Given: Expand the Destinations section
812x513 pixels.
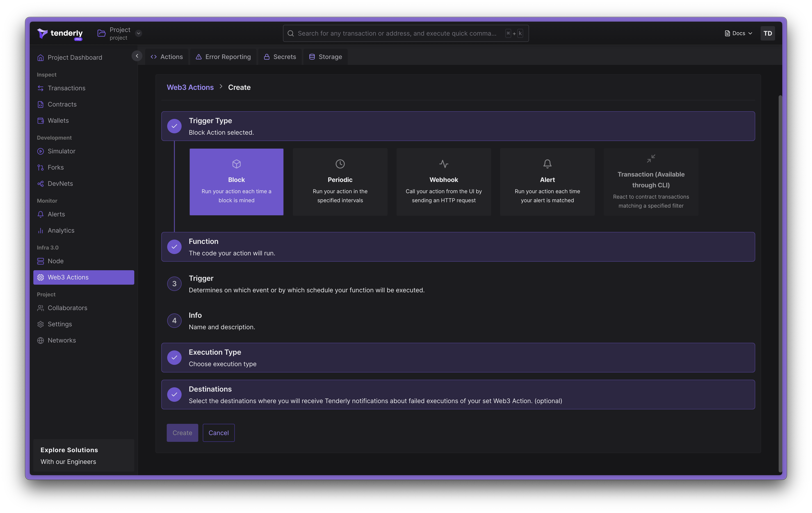Looking at the screenshot, I should [458, 394].
